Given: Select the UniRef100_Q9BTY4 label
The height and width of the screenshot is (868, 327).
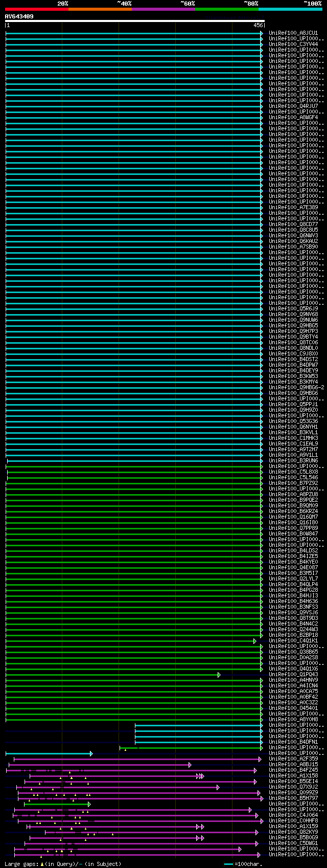Looking at the screenshot, I should (293, 337).
